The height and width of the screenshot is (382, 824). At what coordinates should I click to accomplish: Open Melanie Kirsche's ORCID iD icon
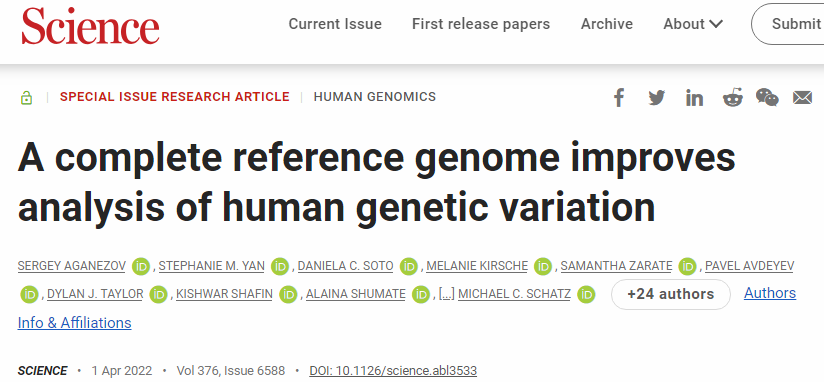click(543, 266)
